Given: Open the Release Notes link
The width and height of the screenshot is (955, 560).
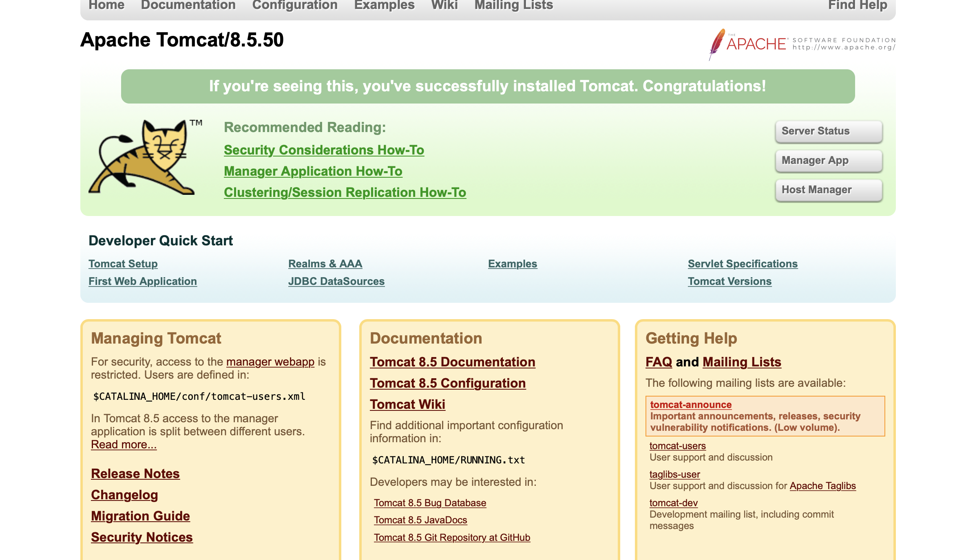Looking at the screenshot, I should [135, 474].
